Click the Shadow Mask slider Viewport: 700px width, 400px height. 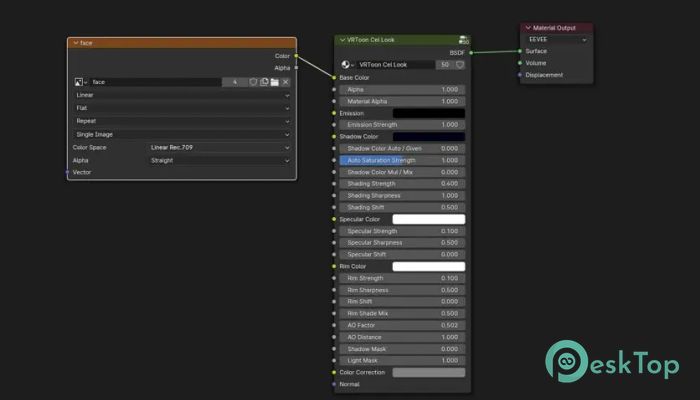(402, 349)
